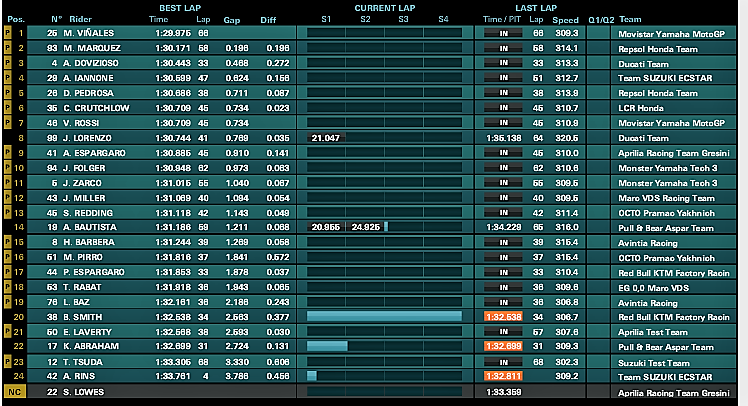Click Lorenzo's top speed 320.5
This screenshot has width=748, height=406.
coord(567,138)
